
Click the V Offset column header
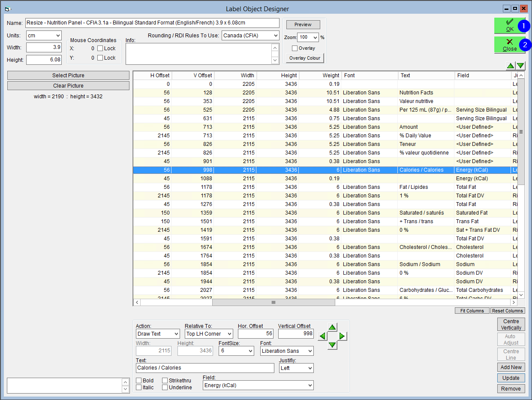point(192,76)
